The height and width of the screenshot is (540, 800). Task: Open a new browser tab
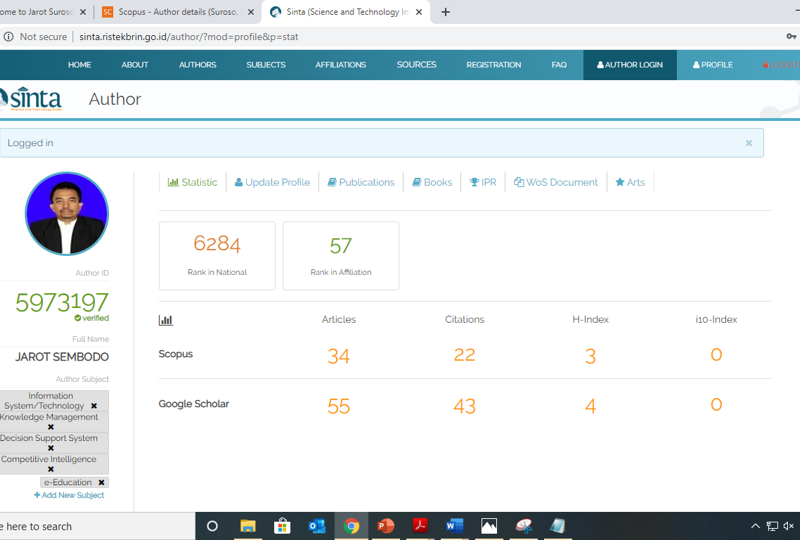tap(446, 12)
